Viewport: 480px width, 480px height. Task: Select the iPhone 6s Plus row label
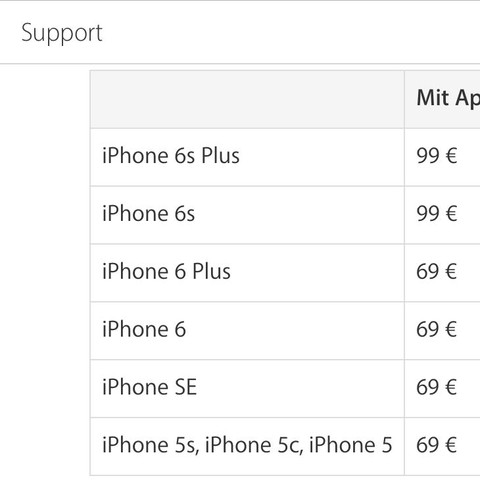pyautogui.click(x=171, y=156)
